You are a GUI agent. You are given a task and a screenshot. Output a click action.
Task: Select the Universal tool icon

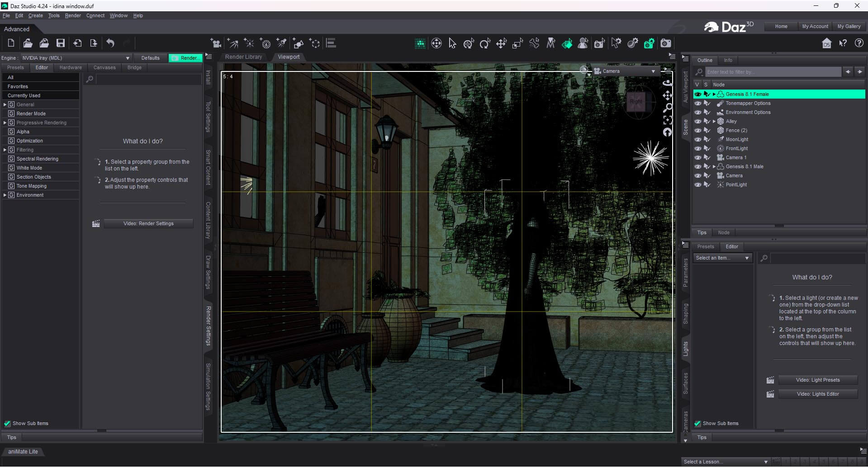point(469,43)
